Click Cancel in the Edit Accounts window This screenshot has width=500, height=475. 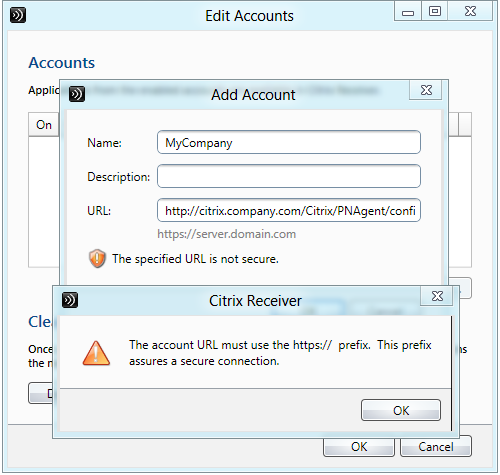(436, 447)
